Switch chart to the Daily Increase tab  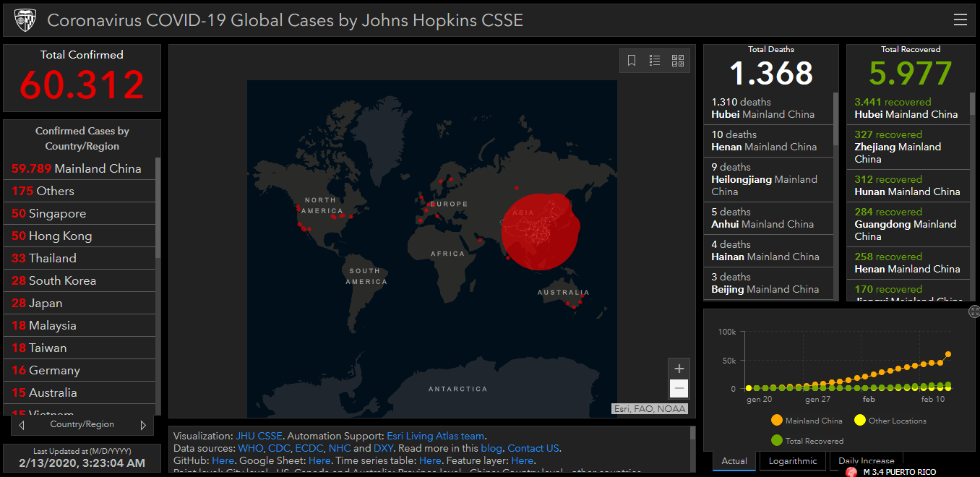tap(866, 461)
